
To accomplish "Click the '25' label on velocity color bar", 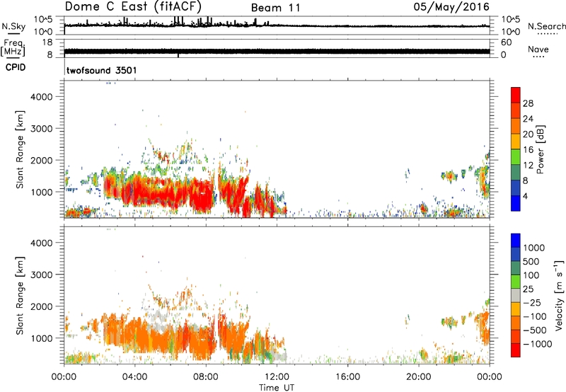I will click(528, 289).
